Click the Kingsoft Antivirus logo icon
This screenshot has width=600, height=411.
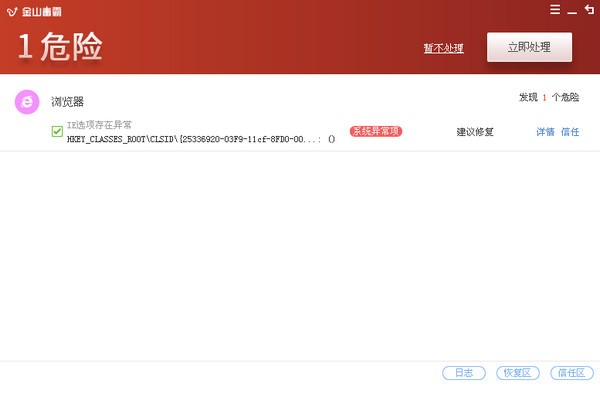12,12
